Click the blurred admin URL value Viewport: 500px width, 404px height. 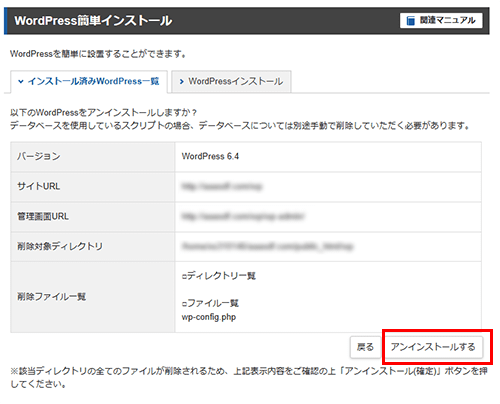[x=243, y=217]
